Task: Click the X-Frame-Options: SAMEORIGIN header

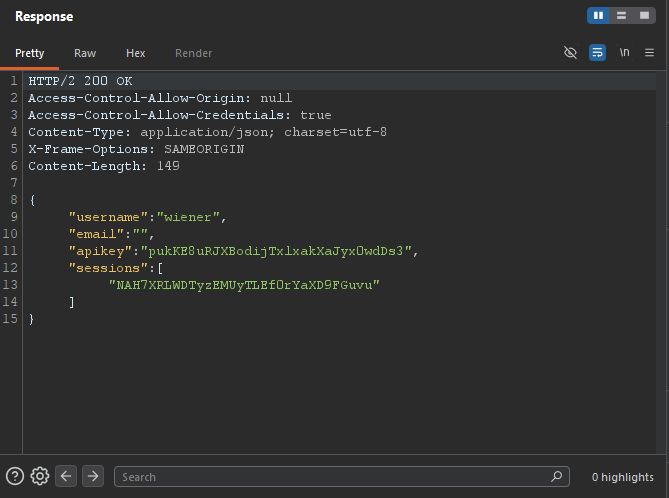Action: pos(136,149)
